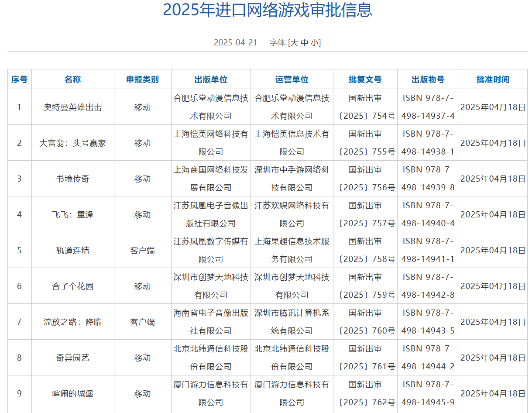Click serial number 6 cell
The image size is (532, 413).
click(19, 286)
